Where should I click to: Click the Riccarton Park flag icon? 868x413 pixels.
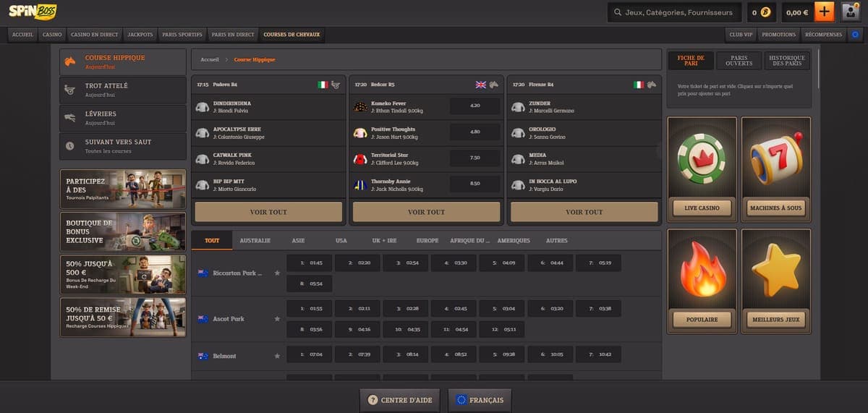point(203,273)
